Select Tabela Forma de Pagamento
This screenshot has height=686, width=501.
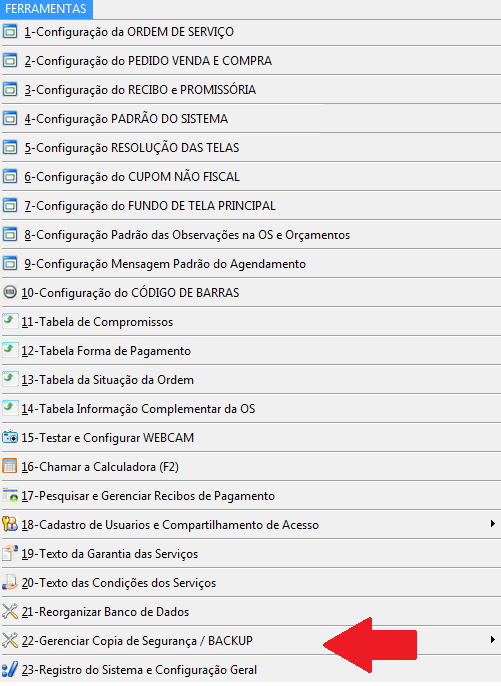coord(250,350)
